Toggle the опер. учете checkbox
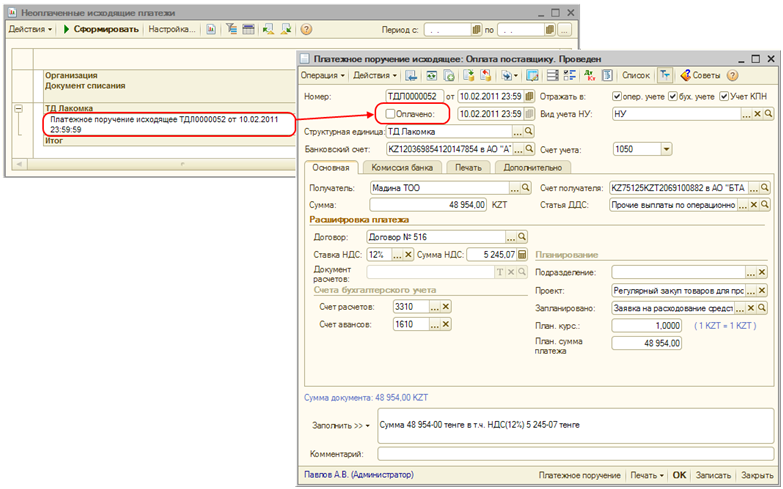Viewport: 783px width, 489px height. [x=617, y=95]
